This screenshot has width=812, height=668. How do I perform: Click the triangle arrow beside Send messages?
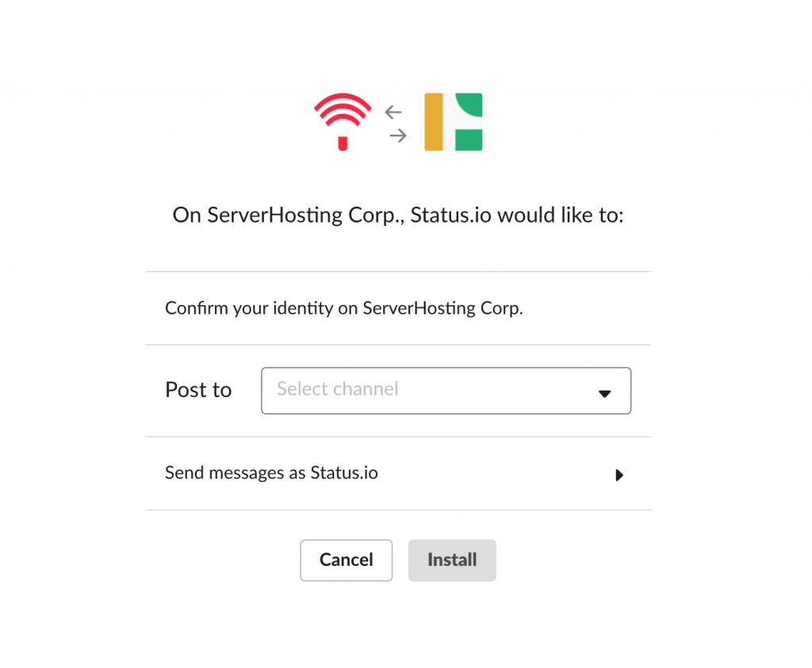[x=619, y=475]
